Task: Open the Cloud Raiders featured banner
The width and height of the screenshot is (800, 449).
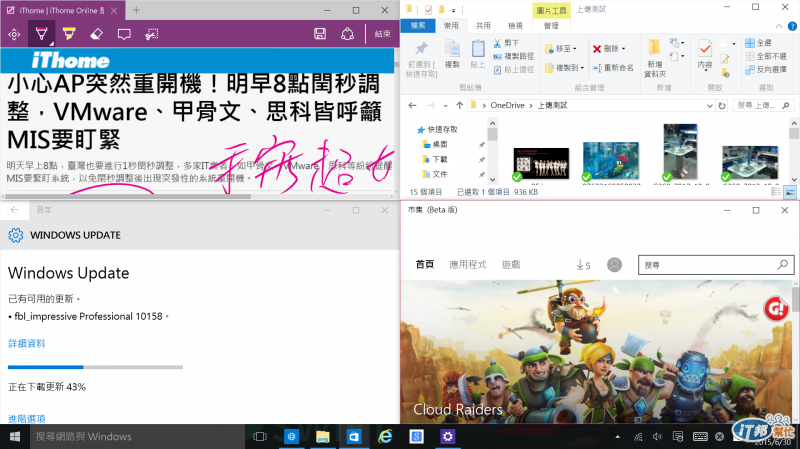Action: 597,352
